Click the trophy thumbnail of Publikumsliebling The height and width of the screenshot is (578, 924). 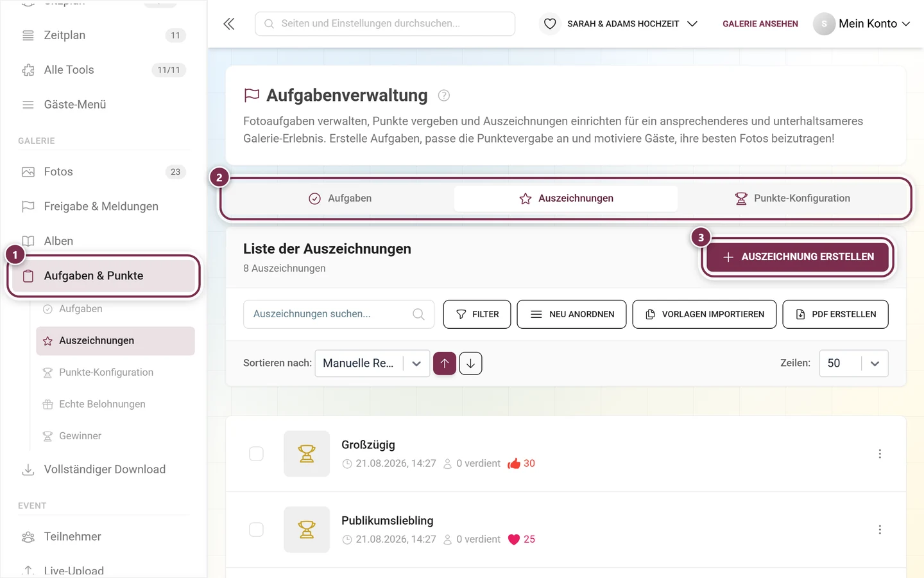(307, 530)
